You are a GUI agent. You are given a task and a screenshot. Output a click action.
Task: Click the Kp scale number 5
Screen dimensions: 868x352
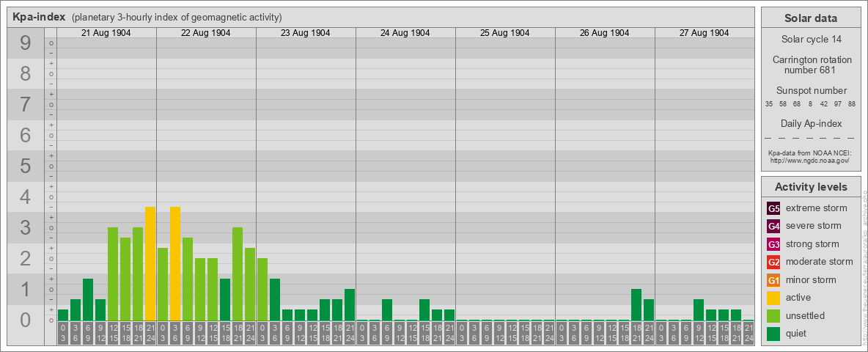tap(26, 166)
